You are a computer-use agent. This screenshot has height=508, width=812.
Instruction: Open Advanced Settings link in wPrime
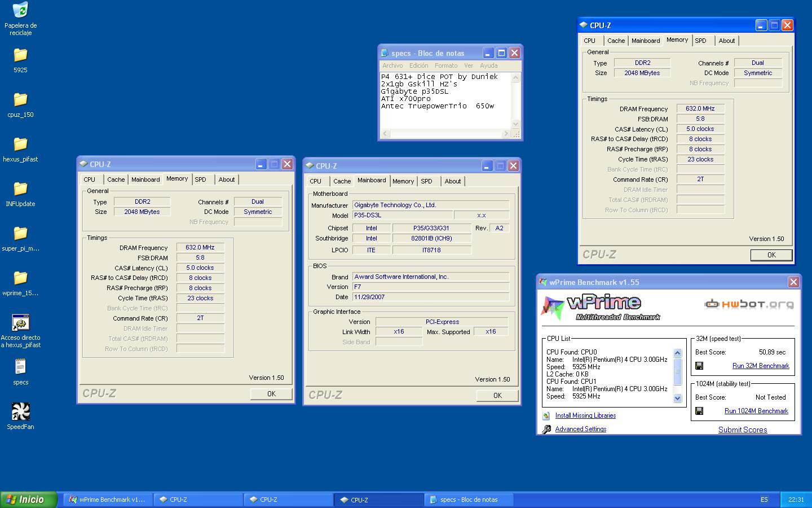pos(581,429)
